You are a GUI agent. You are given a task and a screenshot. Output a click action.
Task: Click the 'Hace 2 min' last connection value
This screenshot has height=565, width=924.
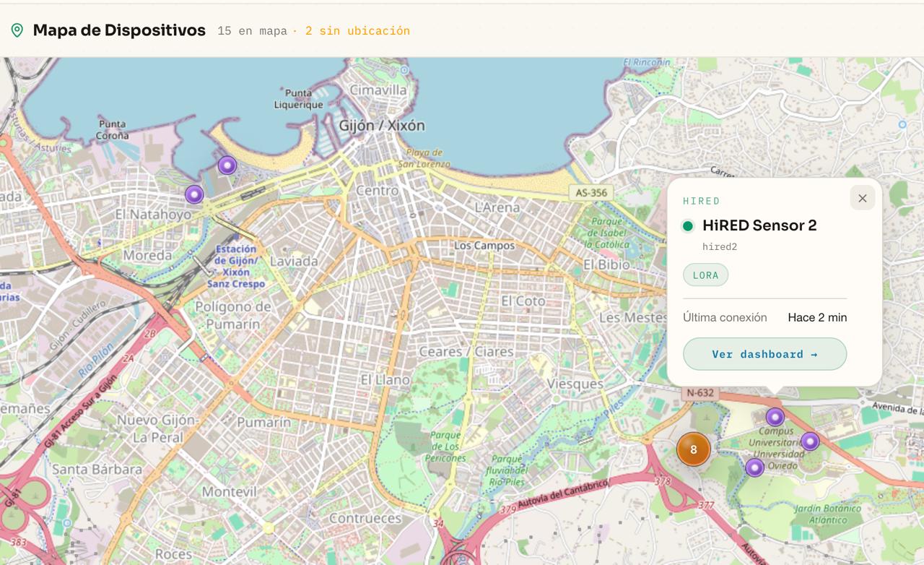[x=817, y=317]
